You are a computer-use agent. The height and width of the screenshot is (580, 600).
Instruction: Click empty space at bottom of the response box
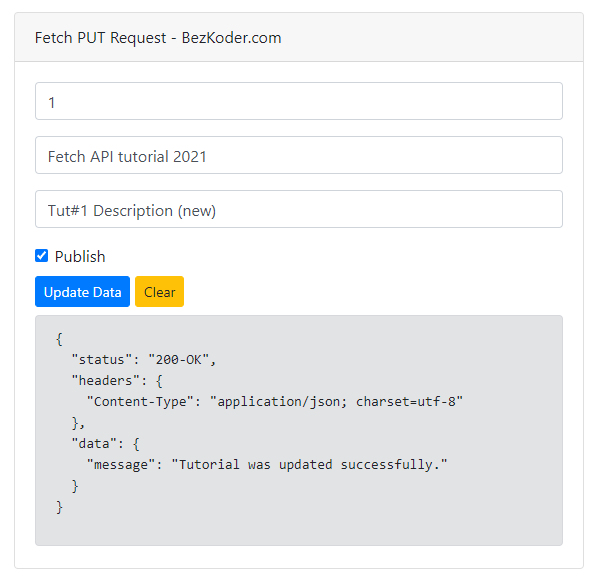pos(298,530)
